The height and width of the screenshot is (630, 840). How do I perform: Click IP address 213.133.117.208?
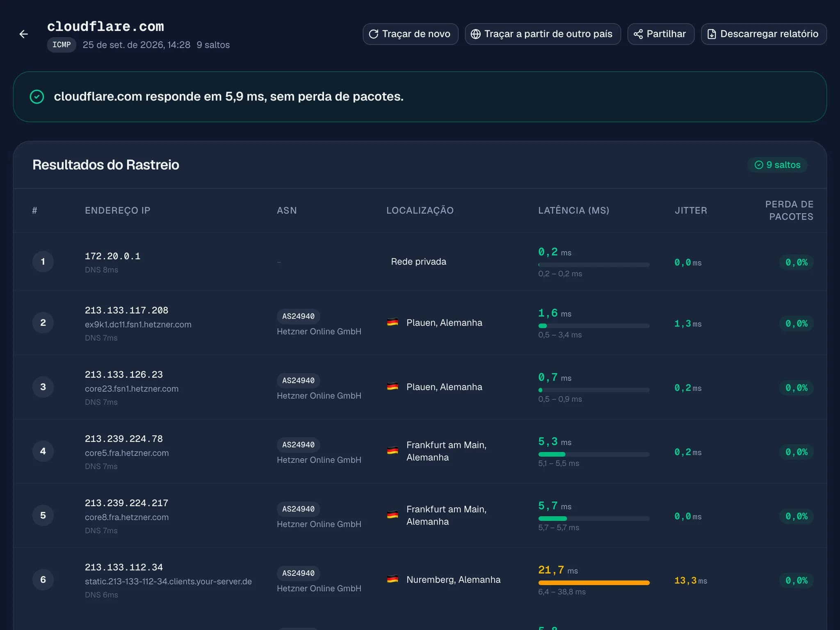click(x=126, y=310)
